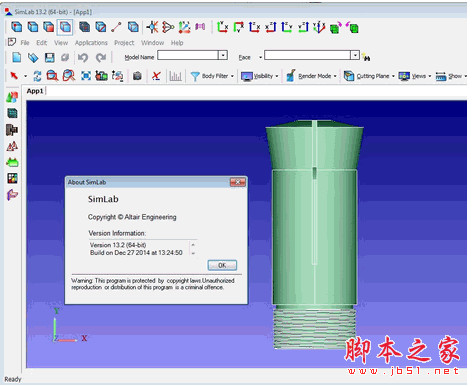The width and height of the screenshot is (473, 386).
Task: Click the purple connector icon
Action: click(x=200, y=26)
